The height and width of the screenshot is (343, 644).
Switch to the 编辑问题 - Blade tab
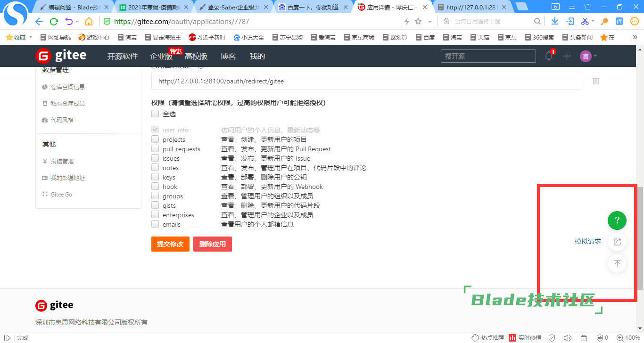(x=74, y=7)
